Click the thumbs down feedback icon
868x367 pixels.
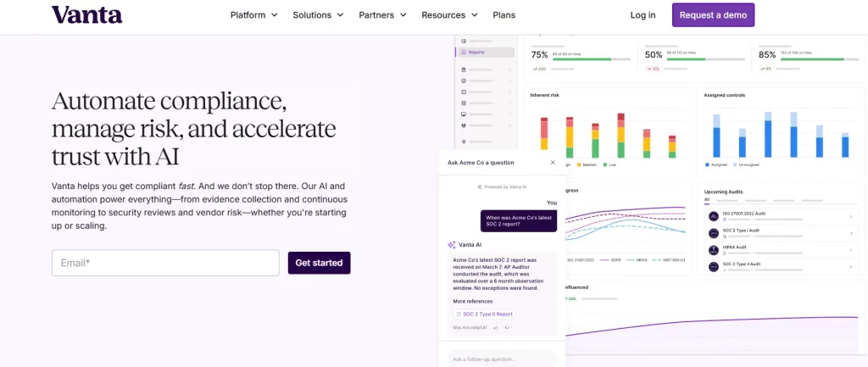pyautogui.click(x=507, y=326)
